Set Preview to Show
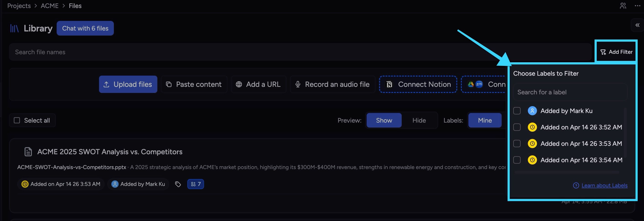This screenshot has height=221, width=644. tap(384, 120)
